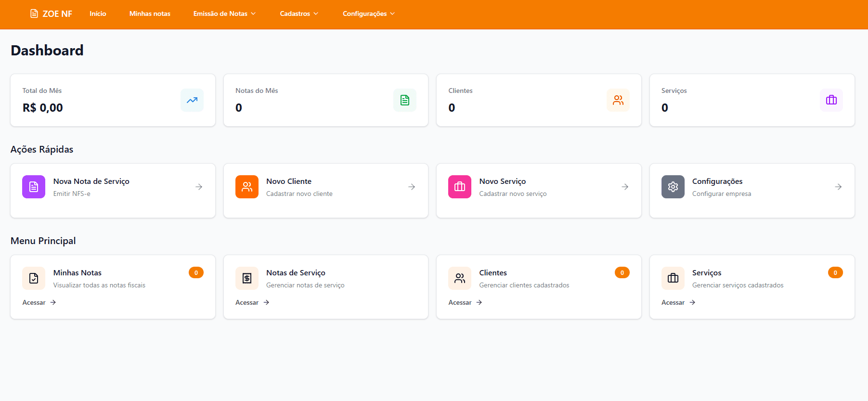Click the count badge on Serviços menu card

click(835, 272)
